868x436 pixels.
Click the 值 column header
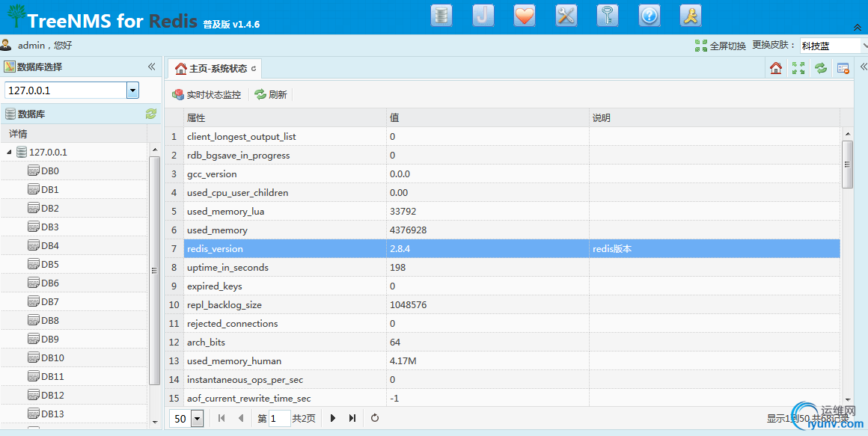pos(488,118)
